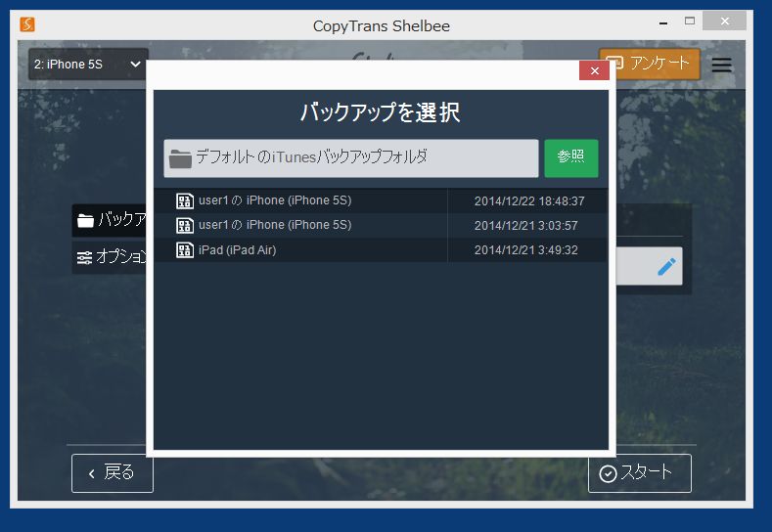Viewport: 772px width, 532px height.
Task: Click the アンケート survey button
Action: coord(650,63)
